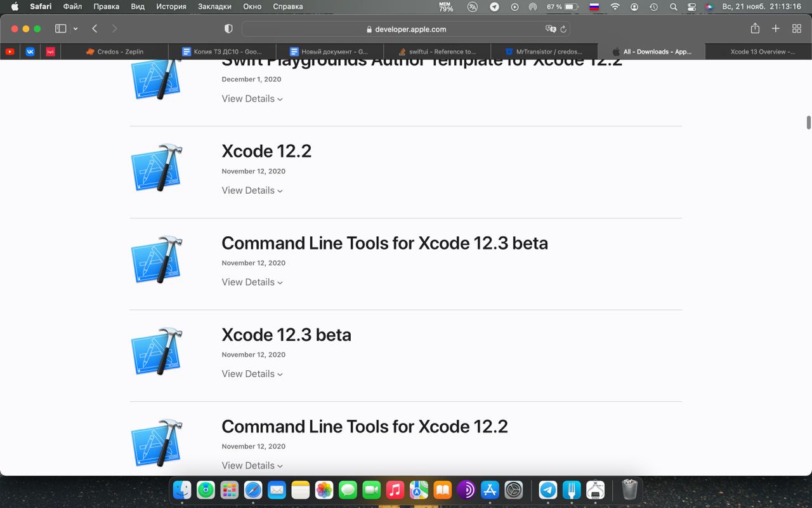Switch to the swiftui - Reference tab
The image size is (812, 508).
tap(437, 51)
